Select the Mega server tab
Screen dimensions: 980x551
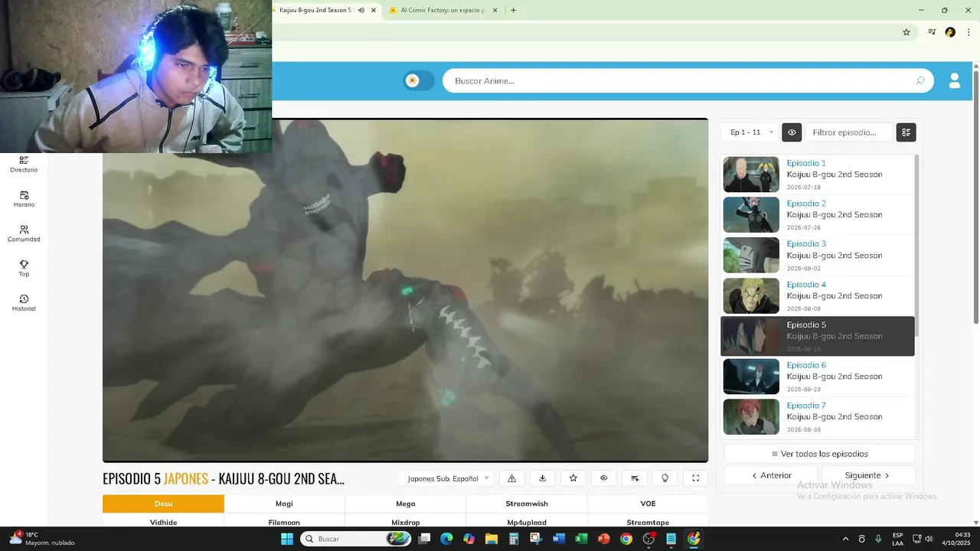coord(406,504)
